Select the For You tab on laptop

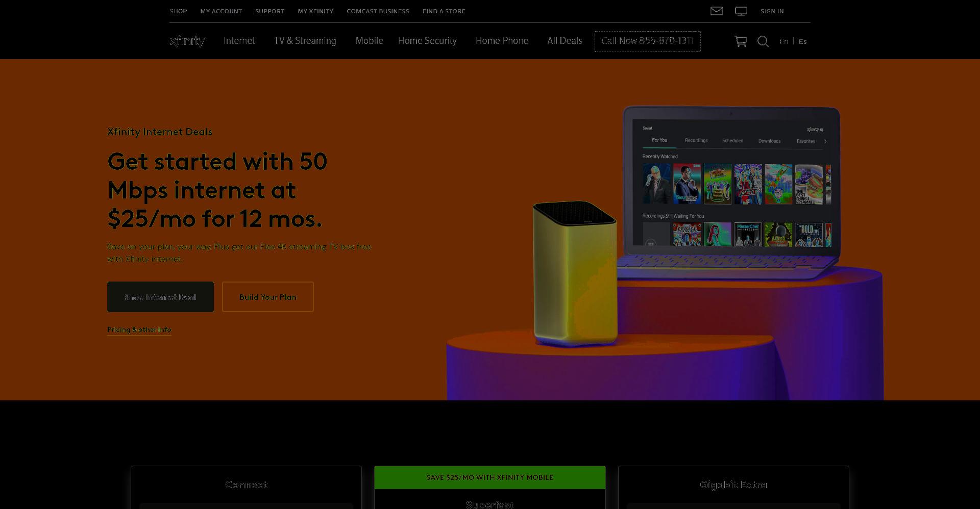click(x=659, y=140)
